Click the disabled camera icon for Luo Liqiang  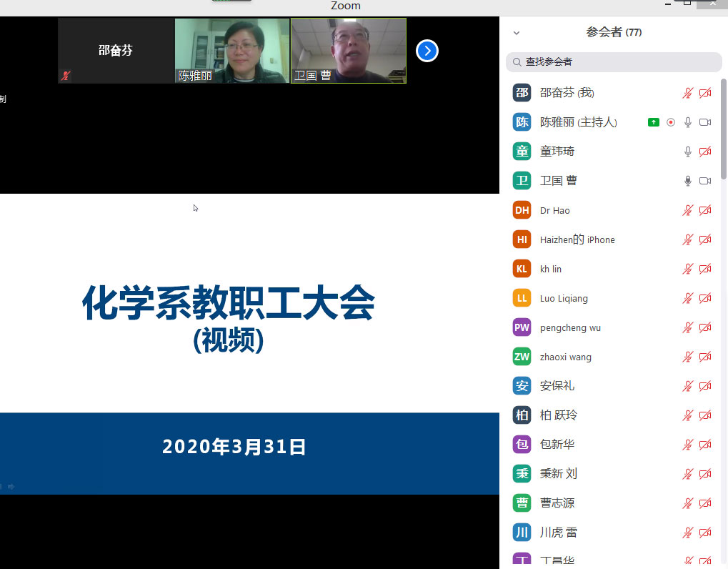pos(705,298)
